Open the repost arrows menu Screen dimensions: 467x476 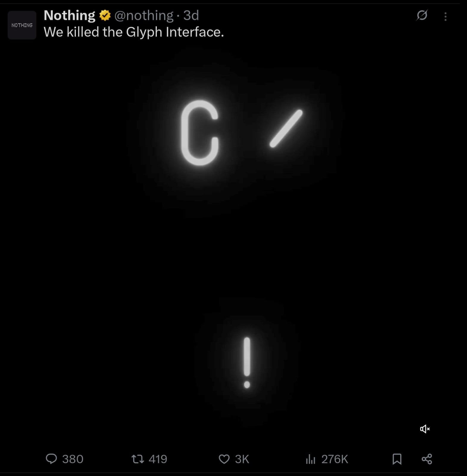tap(138, 459)
